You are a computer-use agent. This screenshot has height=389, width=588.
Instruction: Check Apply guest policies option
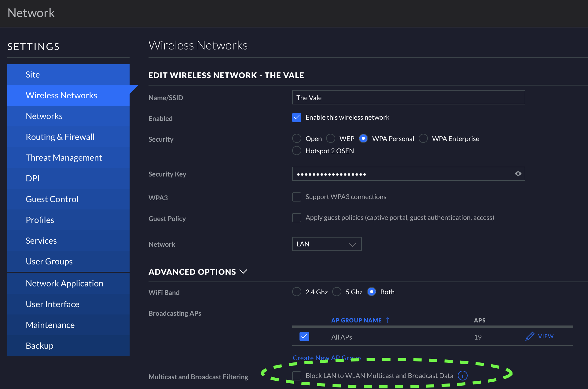(x=297, y=218)
